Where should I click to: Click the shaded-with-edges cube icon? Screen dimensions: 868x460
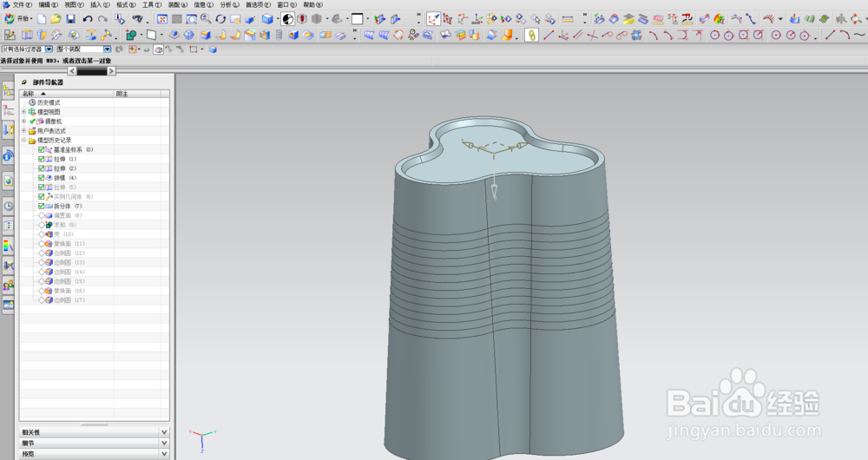(267, 19)
